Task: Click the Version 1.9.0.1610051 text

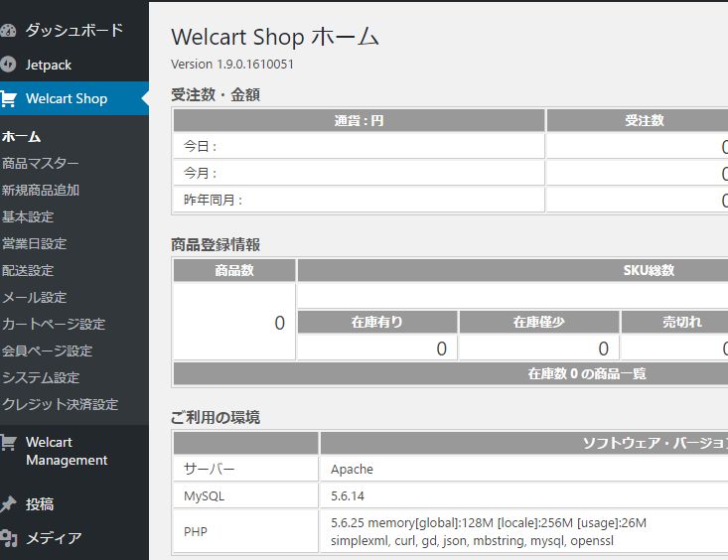Action: (x=232, y=65)
